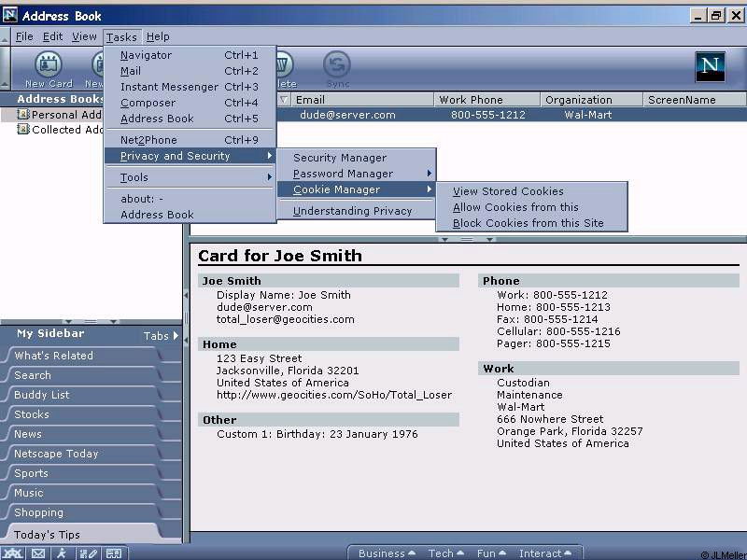This screenshot has width=747, height=560.
Task: Click the Netscape icon in title bar
Action: (x=10, y=15)
